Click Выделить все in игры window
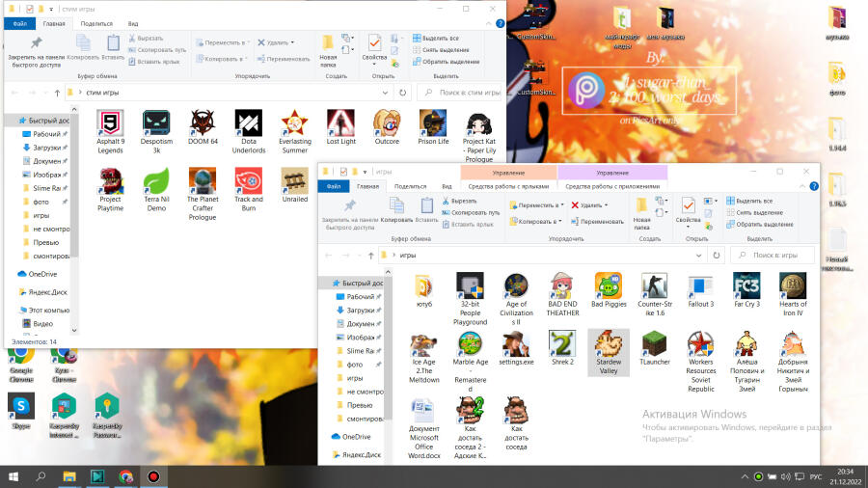This screenshot has width=868, height=488. click(x=749, y=201)
